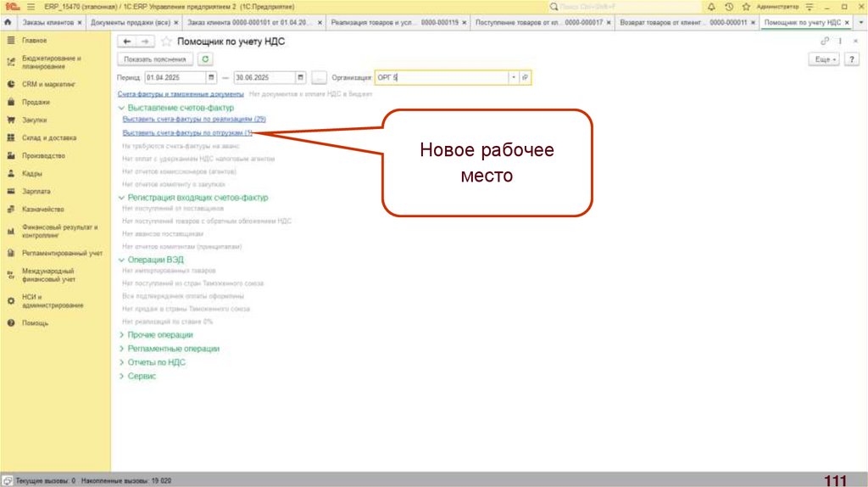
Task: Open notifications bell icon
Action: click(x=711, y=7)
